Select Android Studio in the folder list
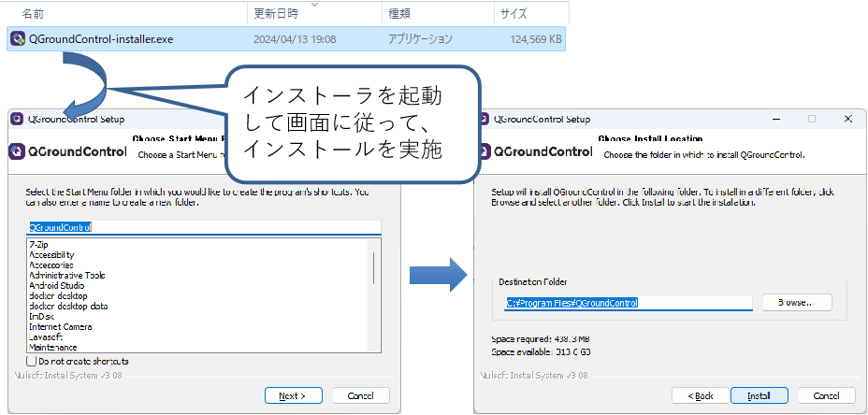The image size is (868, 415). [56, 285]
